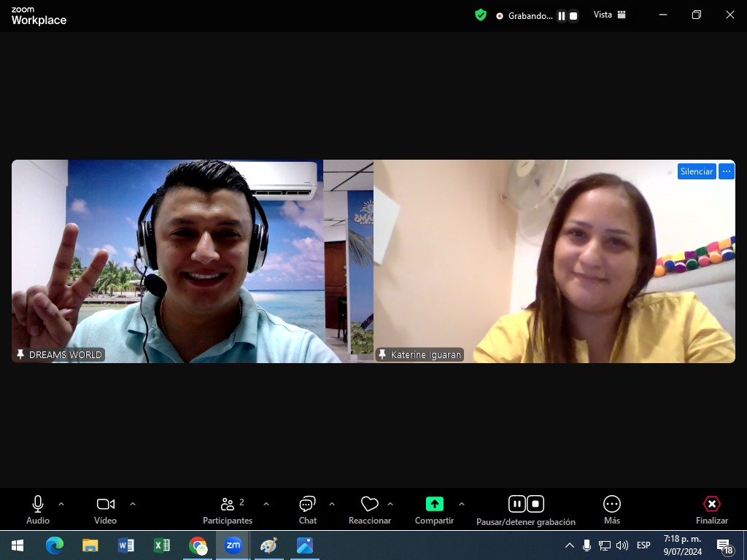Viewport: 747px width, 560px height.
Task: Open Word from the taskbar
Action: point(125,545)
